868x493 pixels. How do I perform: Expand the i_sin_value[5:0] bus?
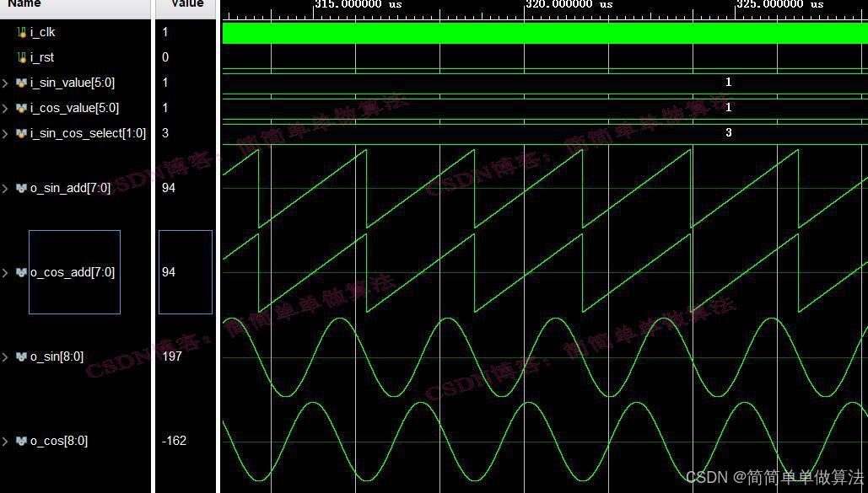click(5, 83)
